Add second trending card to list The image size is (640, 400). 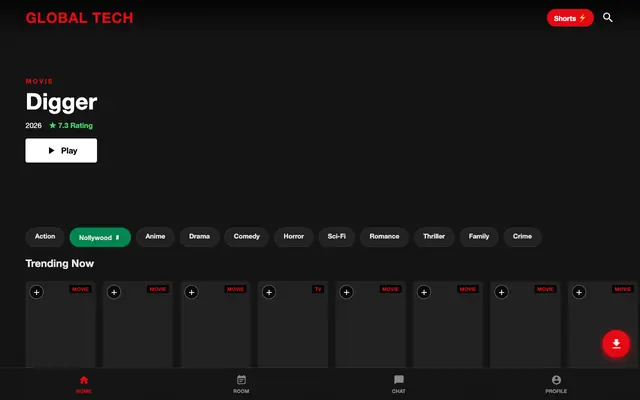point(114,292)
